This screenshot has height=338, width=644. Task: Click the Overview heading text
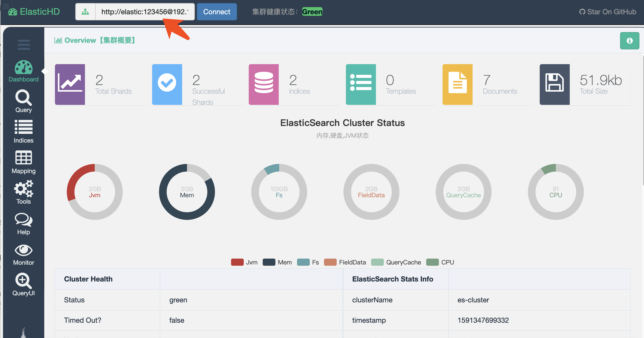(x=100, y=40)
